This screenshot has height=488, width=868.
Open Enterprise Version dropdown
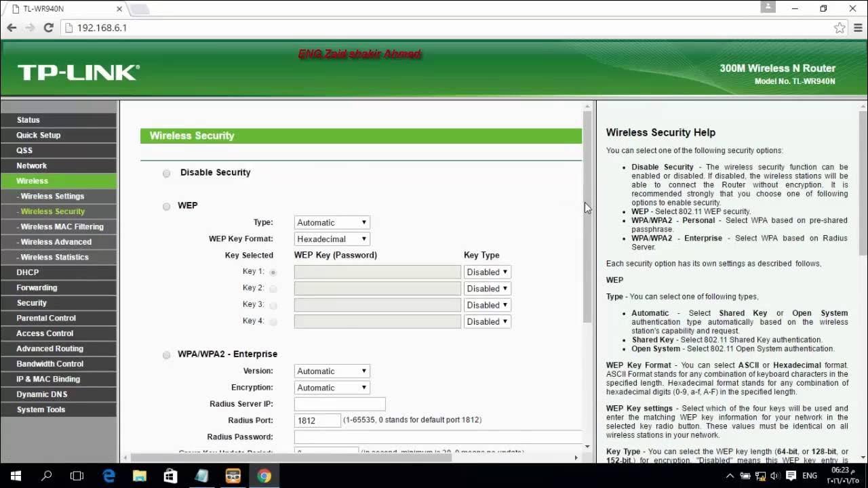pos(332,371)
